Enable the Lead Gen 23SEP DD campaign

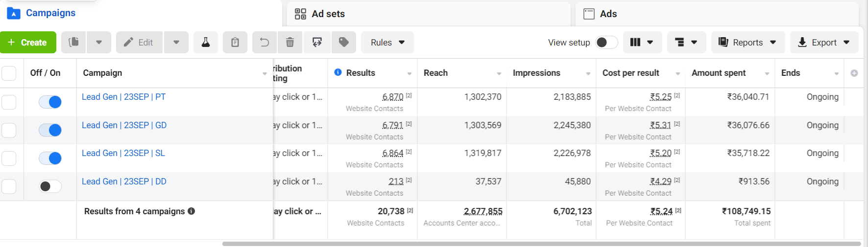[x=50, y=186]
